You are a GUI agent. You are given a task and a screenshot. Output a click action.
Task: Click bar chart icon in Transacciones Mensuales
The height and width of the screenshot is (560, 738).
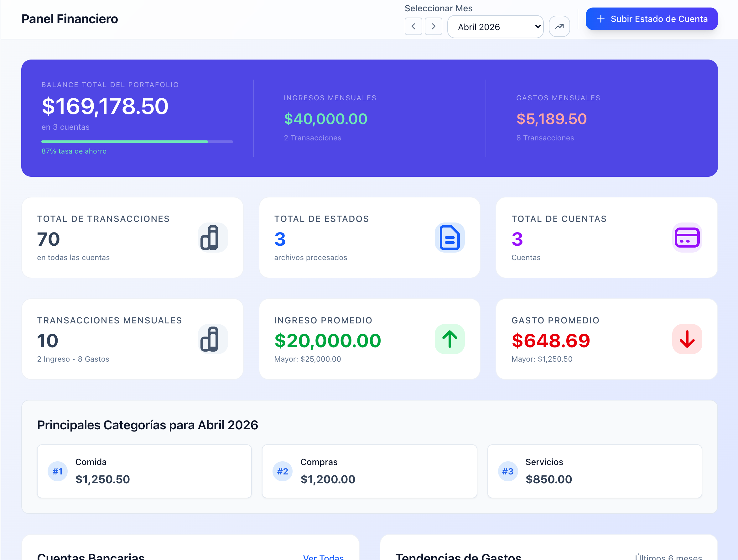[212, 339]
